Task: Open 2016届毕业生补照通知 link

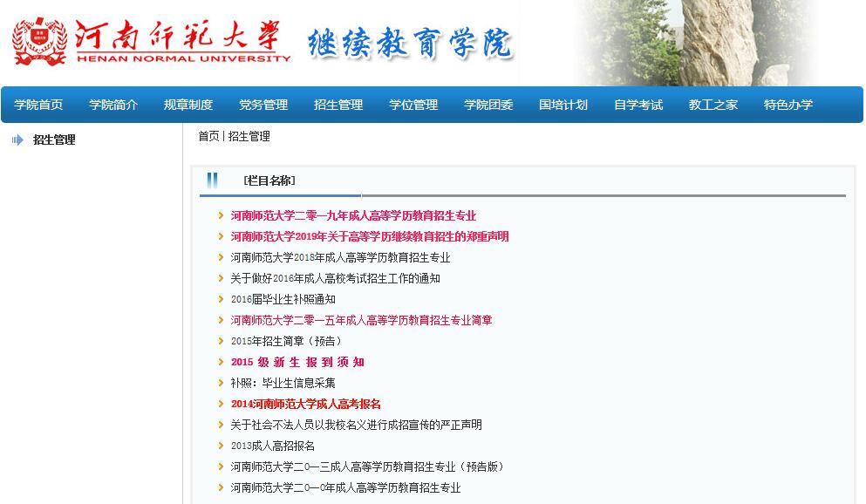Action: tap(283, 300)
